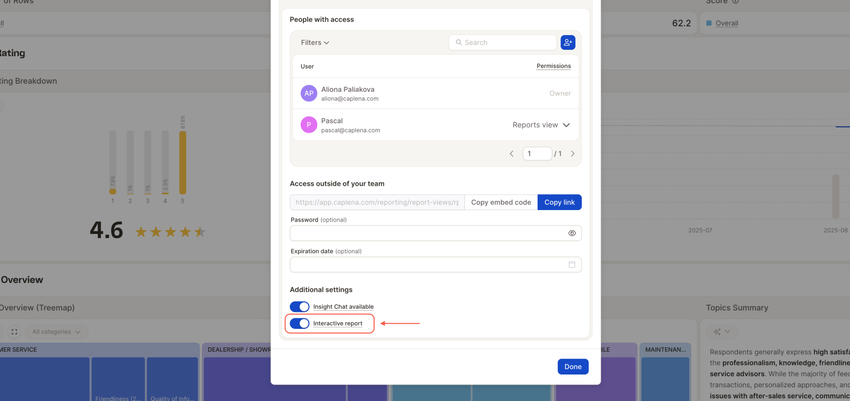Open the expiration date calendar icon

(x=572, y=265)
